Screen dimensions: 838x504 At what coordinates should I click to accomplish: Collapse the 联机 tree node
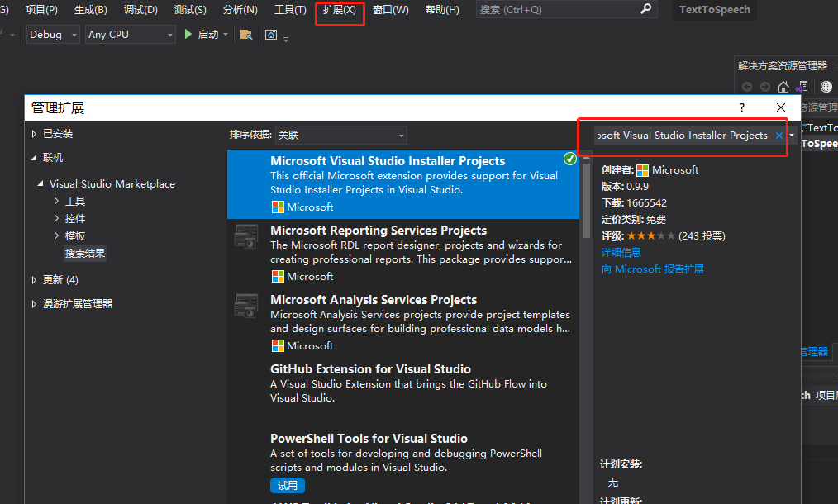click(34, 158)
